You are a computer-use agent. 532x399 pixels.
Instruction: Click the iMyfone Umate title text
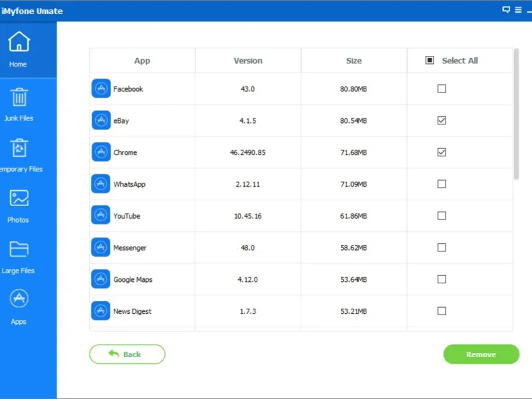coord(32,11)
